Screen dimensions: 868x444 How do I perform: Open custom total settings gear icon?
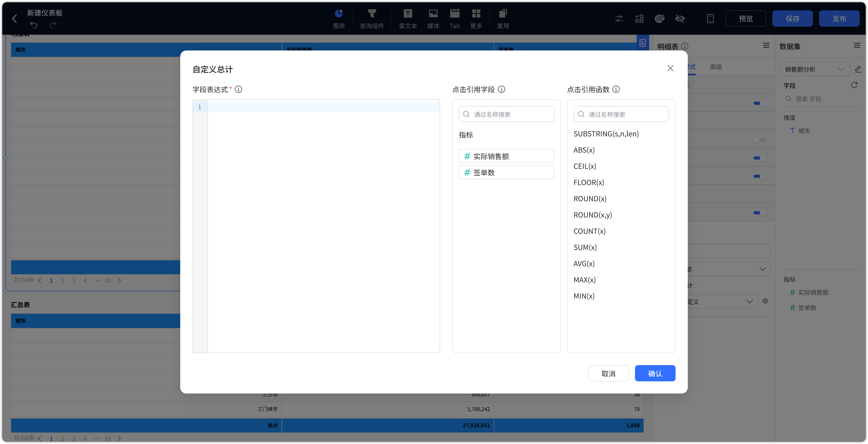tap(765, 301)
